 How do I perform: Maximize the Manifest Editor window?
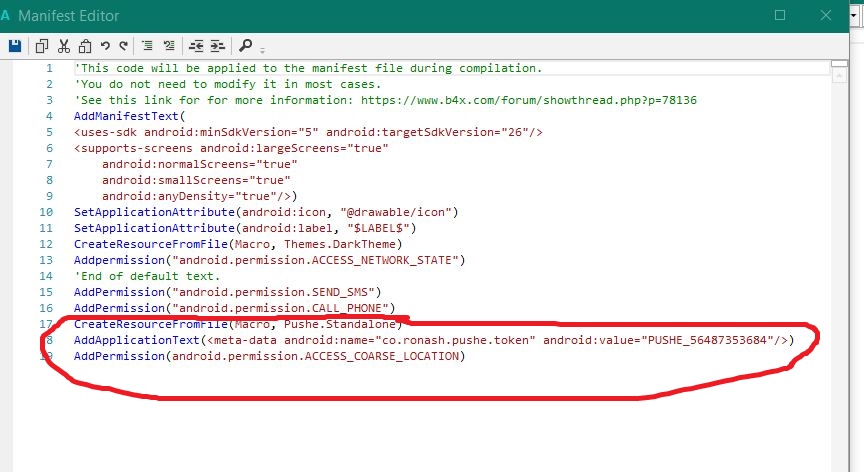[780, 15]
